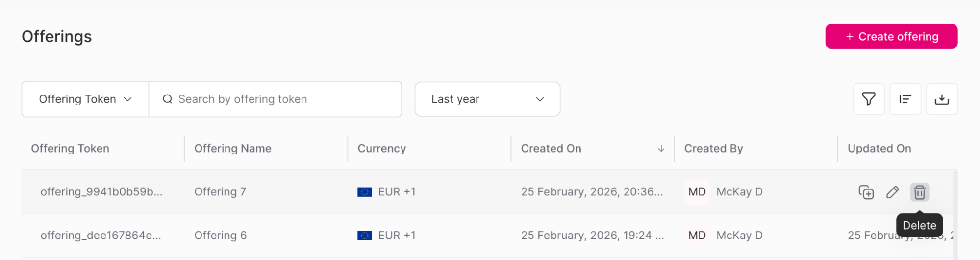This screenshot has width=980, height=260.
Task: Type in Search by offering token field
Action: pyautogui.click(x=284, y=99)
